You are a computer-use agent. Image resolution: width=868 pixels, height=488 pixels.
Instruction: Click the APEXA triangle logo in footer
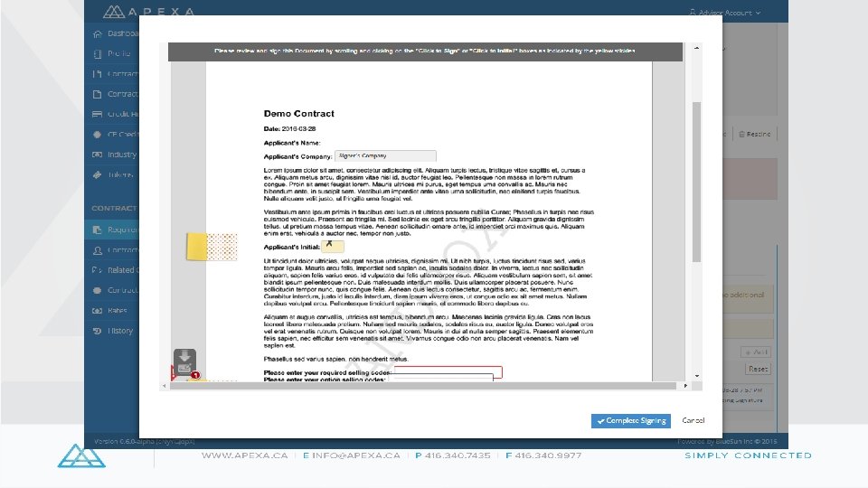tap(81, 455)
